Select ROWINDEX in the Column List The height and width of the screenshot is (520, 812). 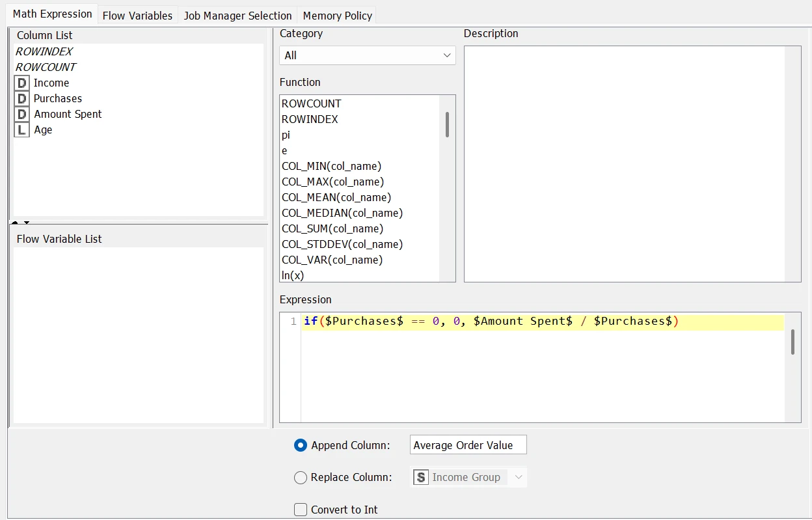(x=44, y=51)
